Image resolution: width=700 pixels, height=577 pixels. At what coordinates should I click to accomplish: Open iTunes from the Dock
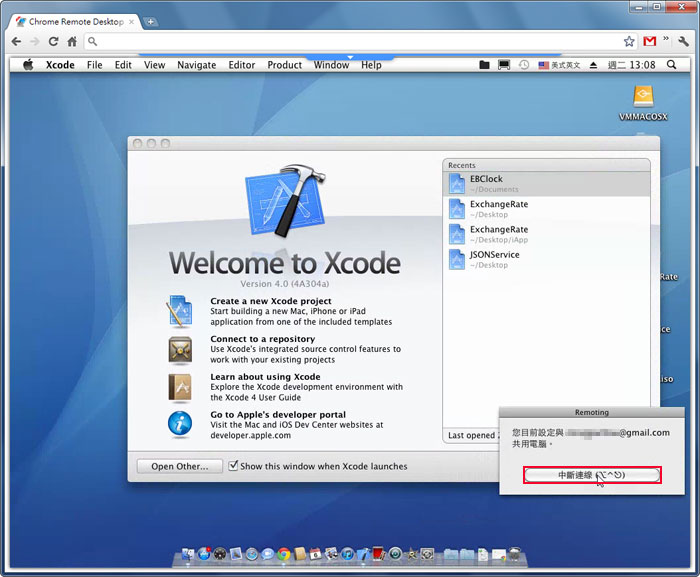pyautogui.click(x=347, y=554)
